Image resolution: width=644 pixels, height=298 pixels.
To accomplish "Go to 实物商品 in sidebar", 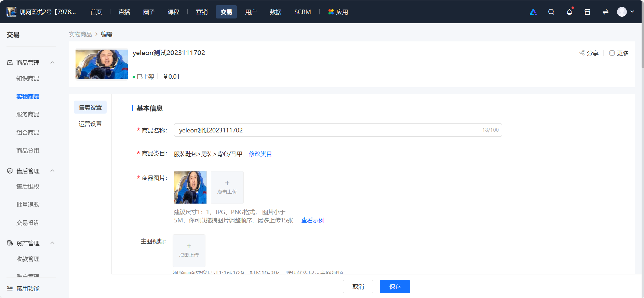I will (28, 96).
